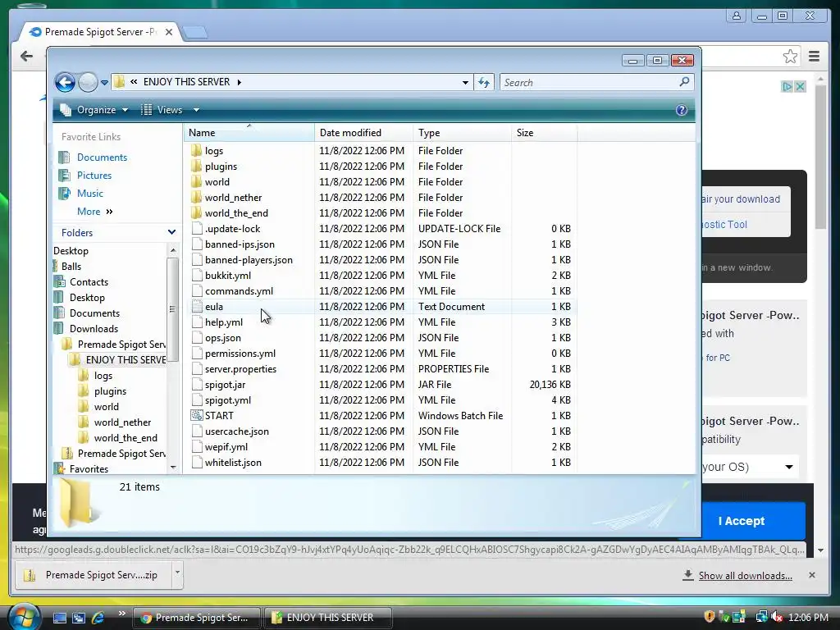Click Show all downloads link
The image size is (840, 630).
coord(745,576)
